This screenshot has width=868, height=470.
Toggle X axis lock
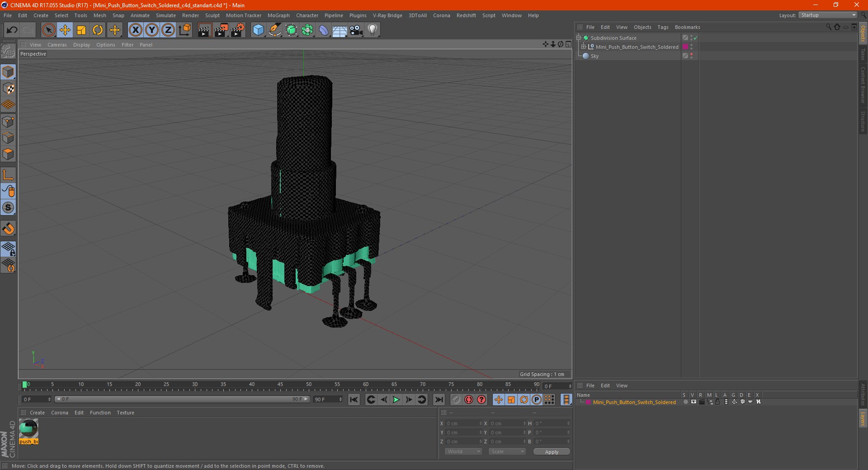click(135, 30)
